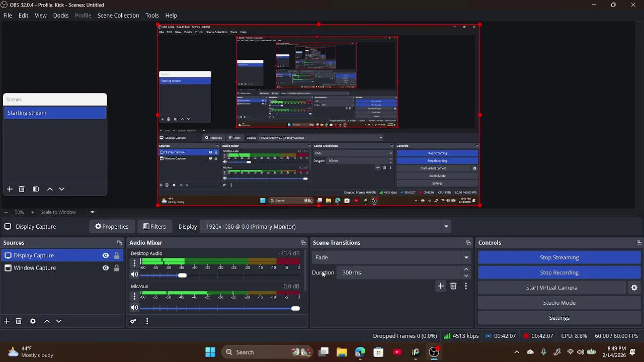Viewport: 644px width, 362px height.
Task: Open Desktop Audio three-dot options menu
Action: [134, 263]
